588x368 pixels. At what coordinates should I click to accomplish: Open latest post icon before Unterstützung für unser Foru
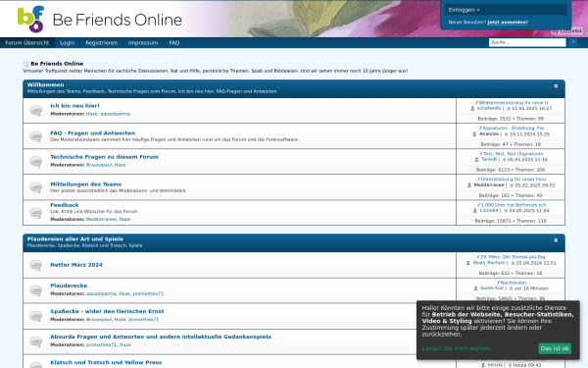coord(478,180)
